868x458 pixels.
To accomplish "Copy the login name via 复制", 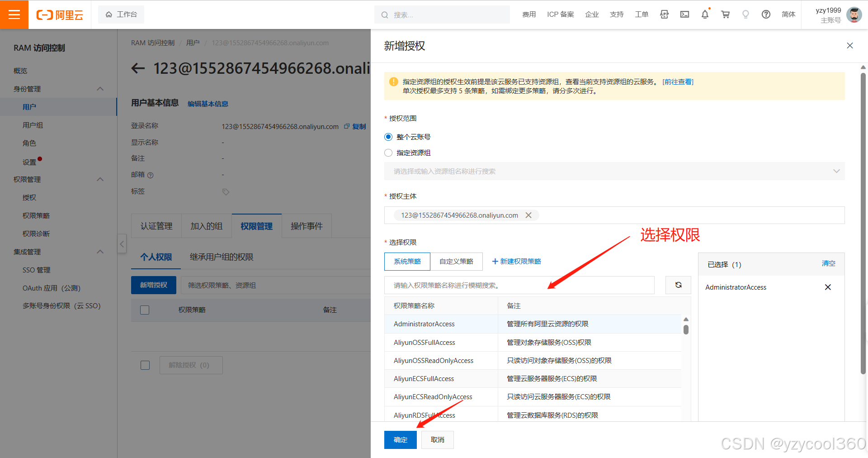I will pyautogui.click(x=355, y=127).
